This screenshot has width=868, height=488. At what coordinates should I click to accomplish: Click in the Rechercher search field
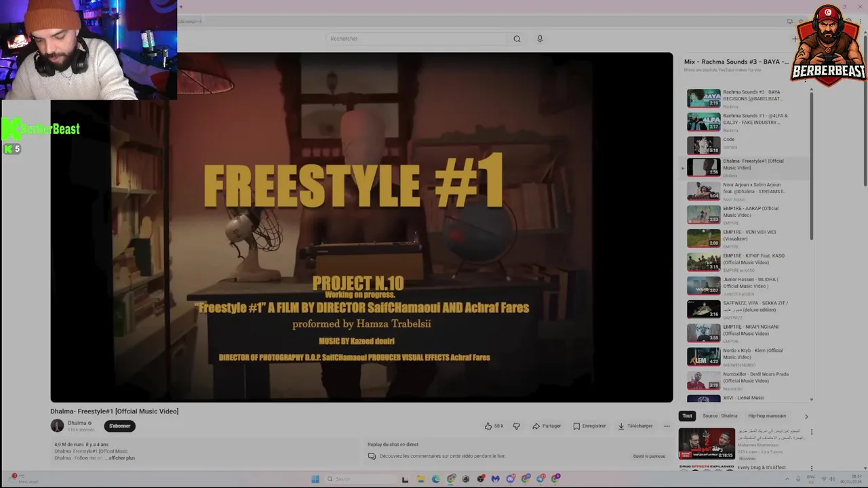click(x=415, y=39)
